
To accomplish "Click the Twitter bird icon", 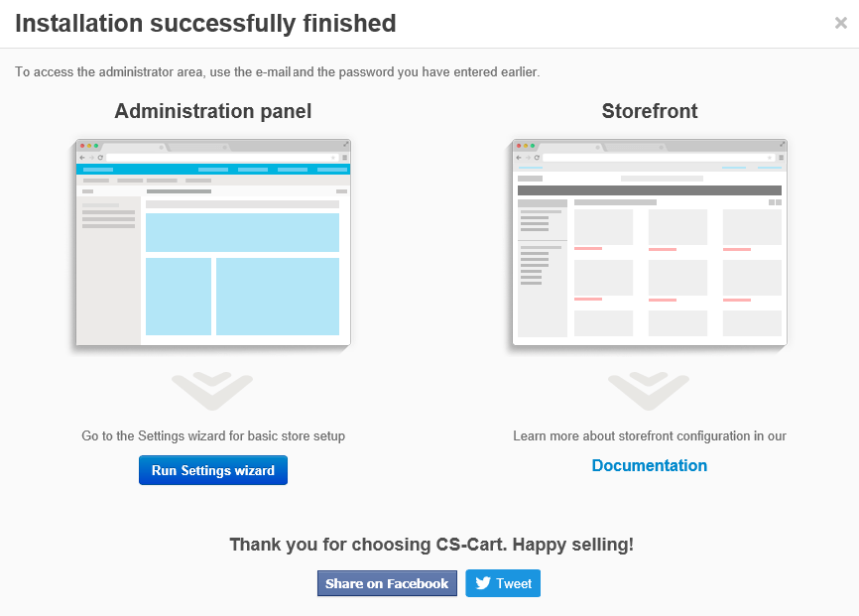I will point(483,583).
